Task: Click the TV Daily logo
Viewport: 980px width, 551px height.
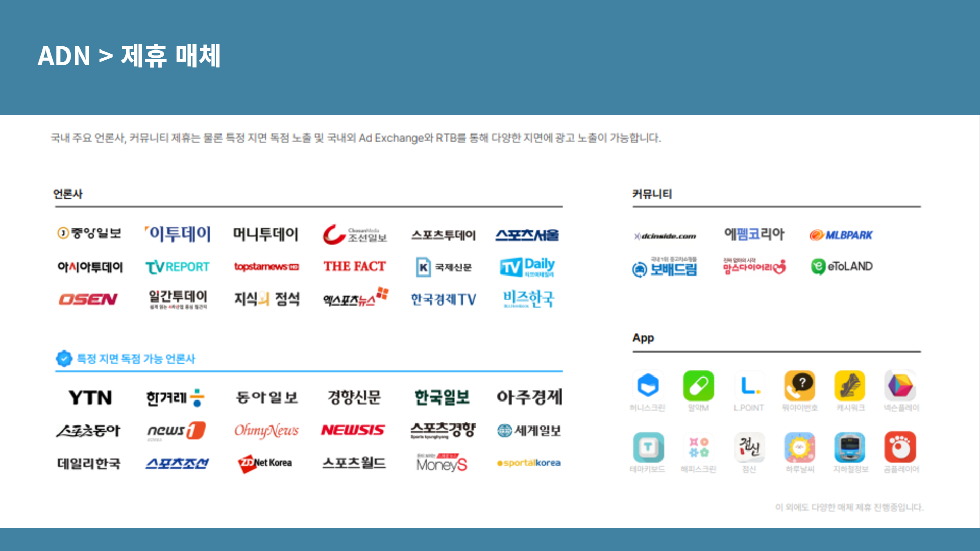Action: click(527, 267)
